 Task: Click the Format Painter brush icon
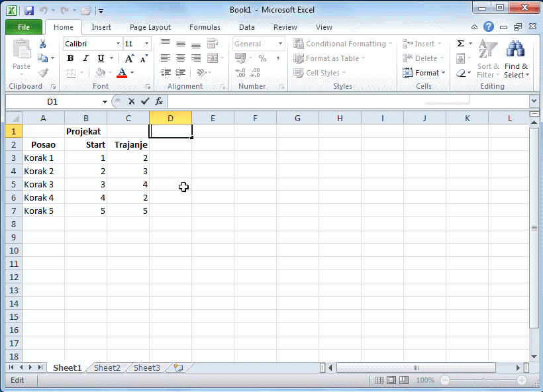point(43,73)
